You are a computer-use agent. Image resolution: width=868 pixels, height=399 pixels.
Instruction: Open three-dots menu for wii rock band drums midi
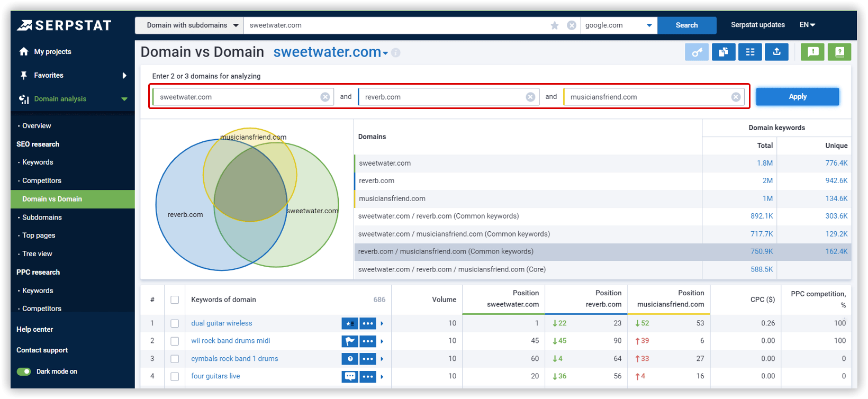point(368,341)
